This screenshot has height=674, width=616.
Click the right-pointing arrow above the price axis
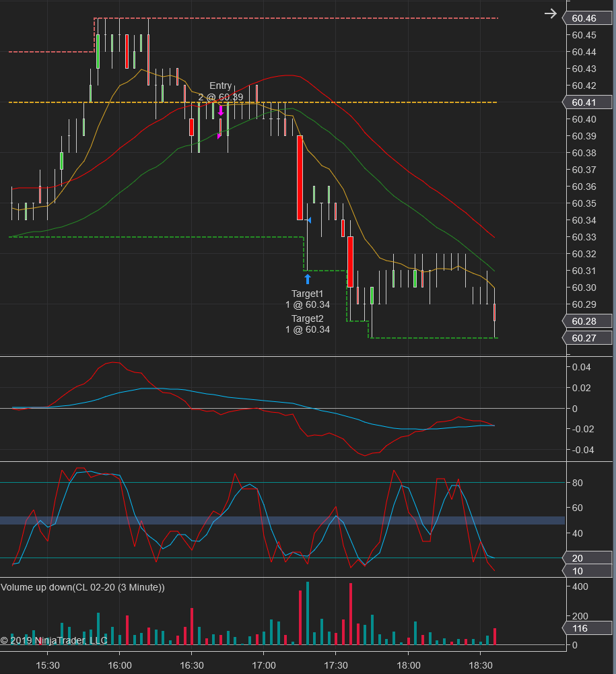click(550, 13)
